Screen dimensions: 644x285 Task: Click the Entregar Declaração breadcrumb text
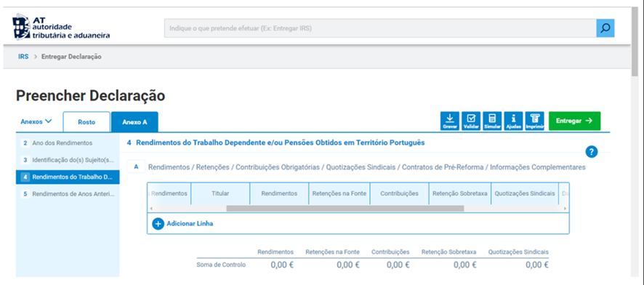tap(71, 57)
